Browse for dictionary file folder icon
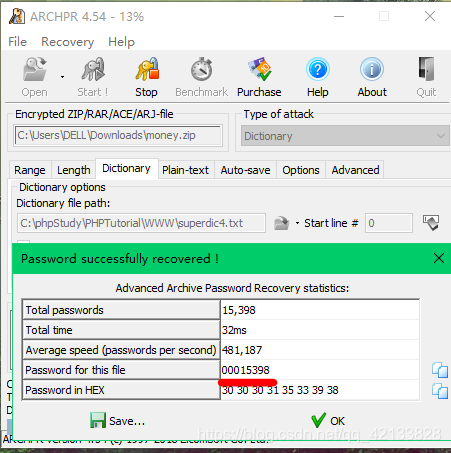The height and width of the screenshot is (453, 451). (282, 223)
